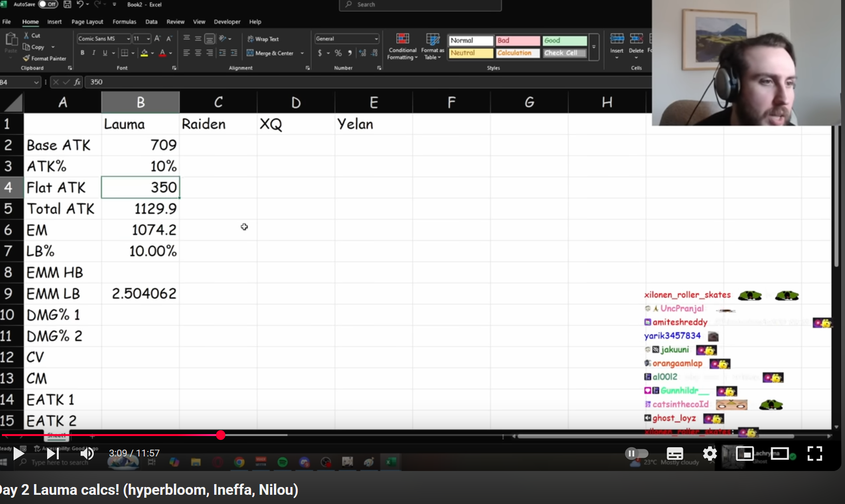The height and width of the screenshot is (504, 845).
Task: Click the Comma Style icon
Action: point(350,53)
